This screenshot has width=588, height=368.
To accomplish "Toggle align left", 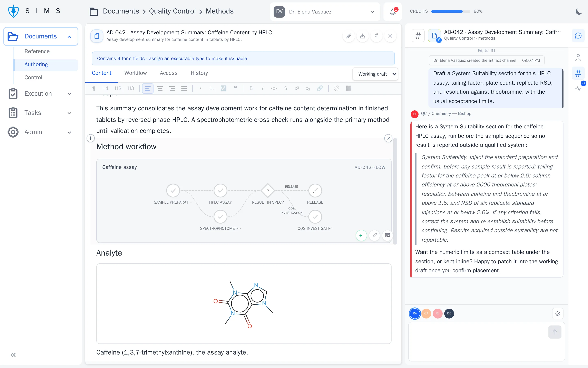I will [148, 88].
